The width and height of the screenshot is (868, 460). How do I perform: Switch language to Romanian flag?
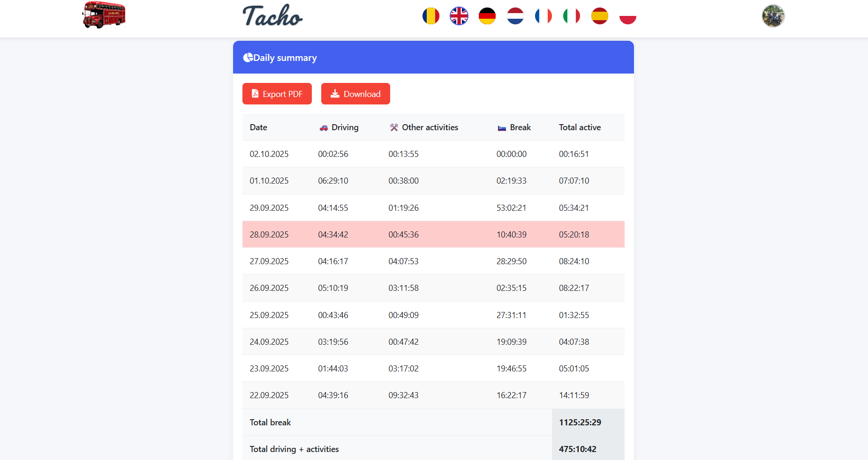coord(430,16)
